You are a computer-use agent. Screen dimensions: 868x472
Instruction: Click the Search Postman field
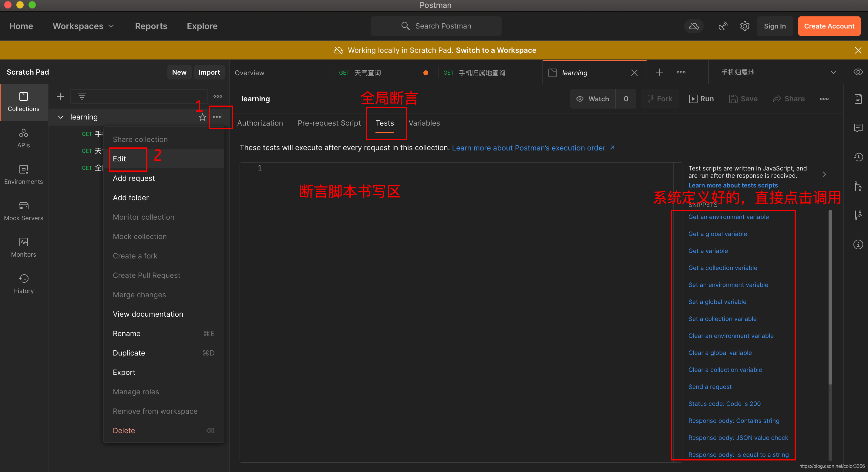[436, 26]
